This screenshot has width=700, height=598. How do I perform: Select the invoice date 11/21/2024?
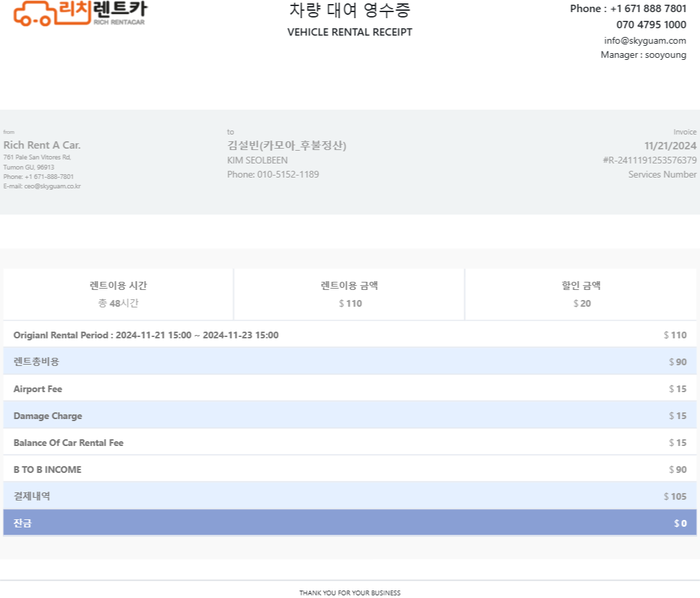tap(670, 146)
